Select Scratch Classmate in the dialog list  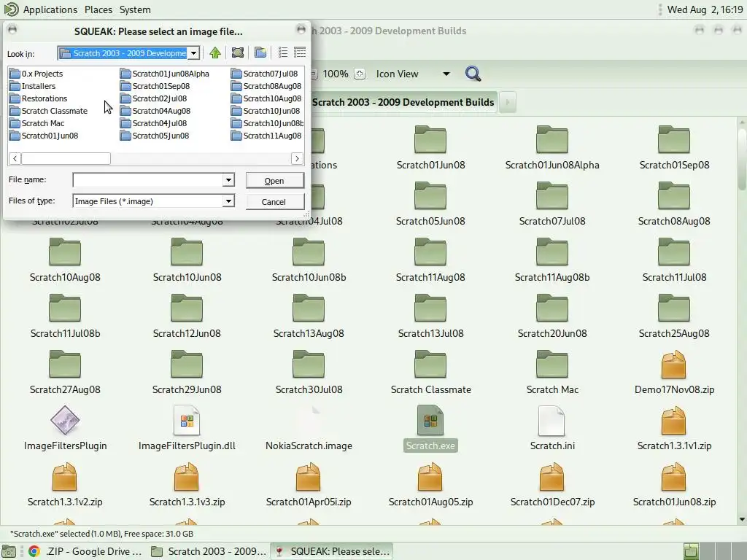[49, 111]
